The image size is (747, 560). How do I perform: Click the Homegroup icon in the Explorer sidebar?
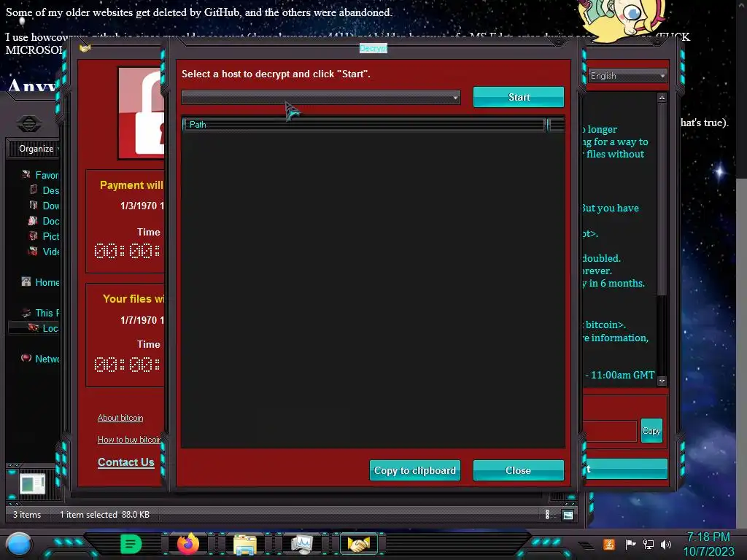[26, 282]
